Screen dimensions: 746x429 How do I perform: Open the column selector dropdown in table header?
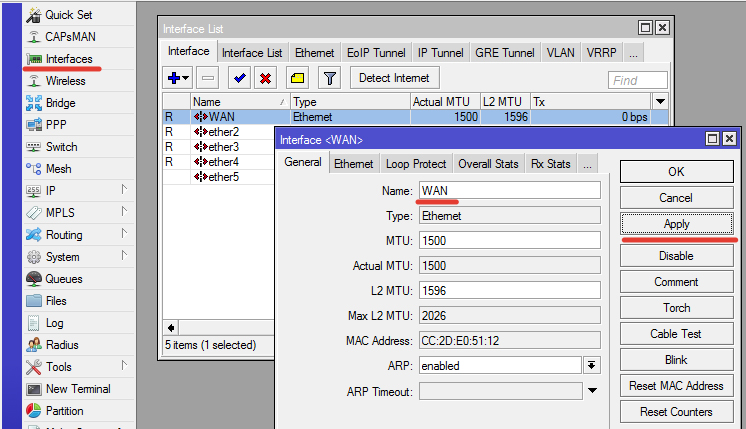(x=660, y=102)
